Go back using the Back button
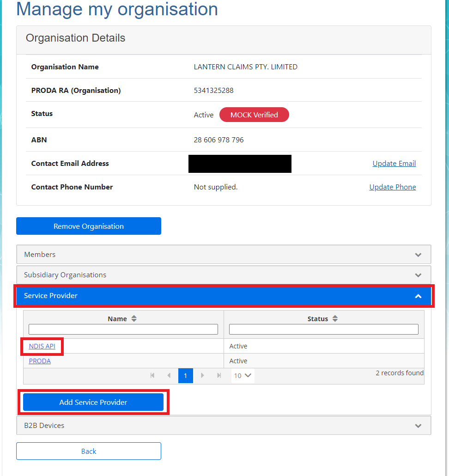The width and height of the screenshot is (449, 476). tap(88, 451)
